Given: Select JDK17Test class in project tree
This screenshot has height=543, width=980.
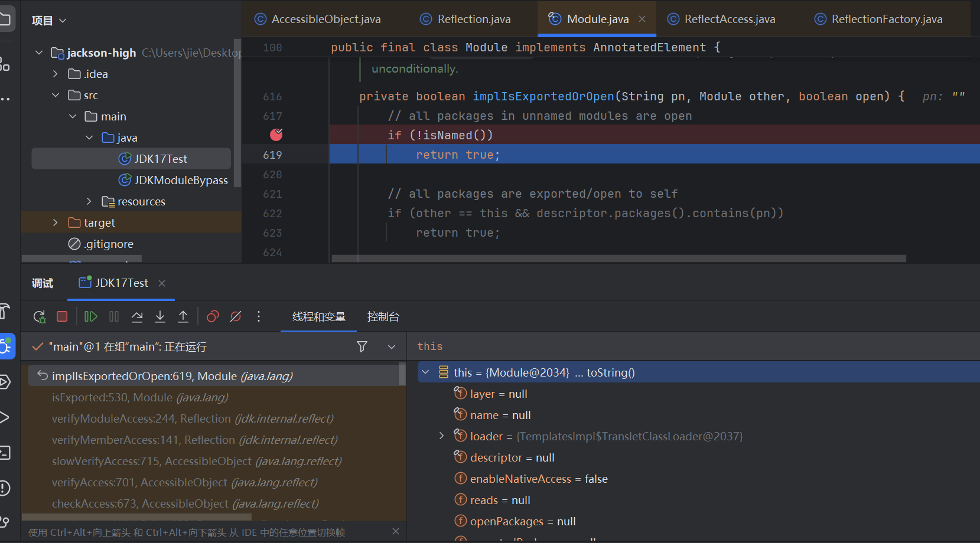Looking at the screenshot, I should pyautogui.click(x=131, y=159).
